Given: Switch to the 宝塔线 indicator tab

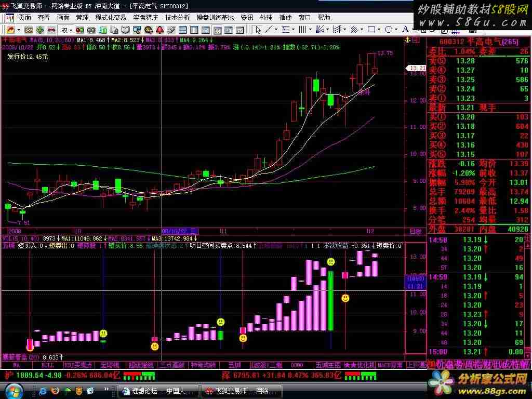Looking at the screenshot, I should click(x=110, y=365).
